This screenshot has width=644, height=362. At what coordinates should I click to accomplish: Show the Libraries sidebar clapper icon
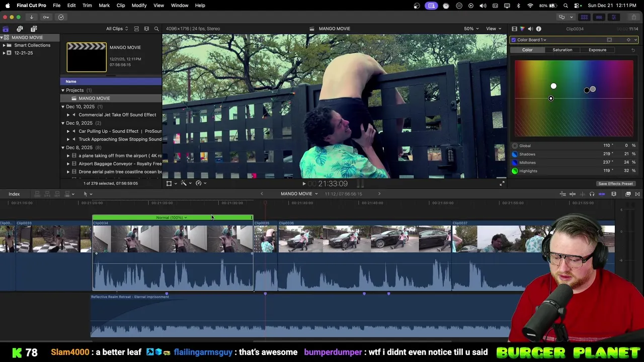tap(6, 29)
